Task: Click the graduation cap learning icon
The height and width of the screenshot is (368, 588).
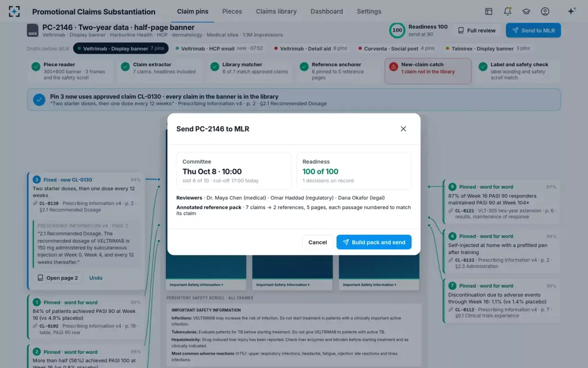Action: coord(526,11)
